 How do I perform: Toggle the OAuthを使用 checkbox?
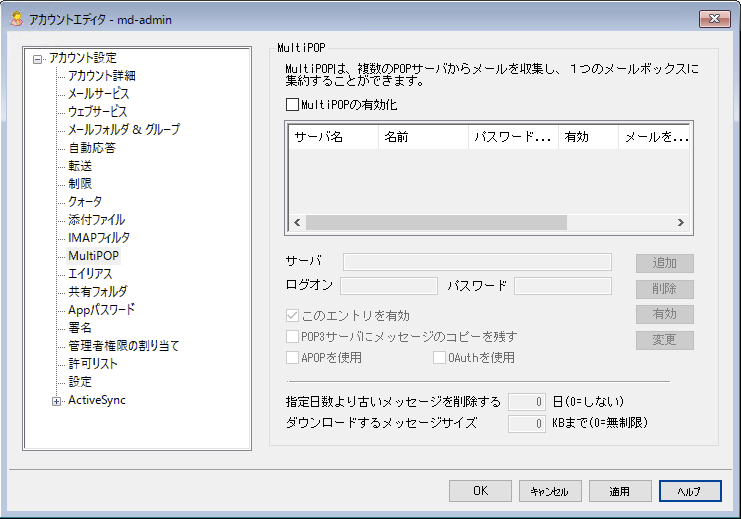439,357
